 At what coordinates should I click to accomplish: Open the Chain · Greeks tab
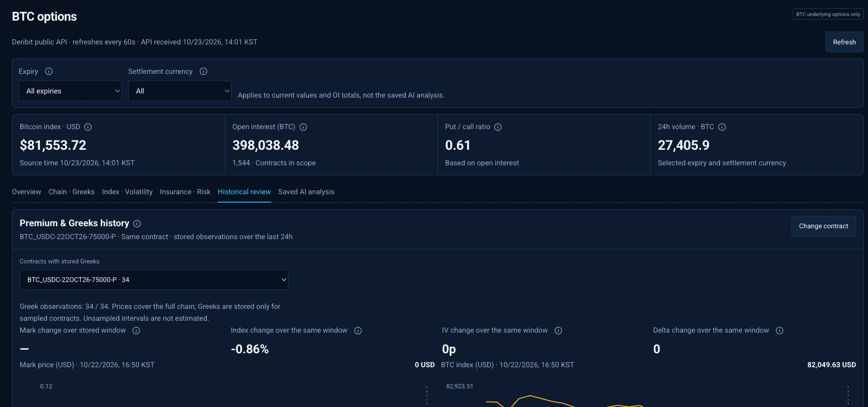71,192
